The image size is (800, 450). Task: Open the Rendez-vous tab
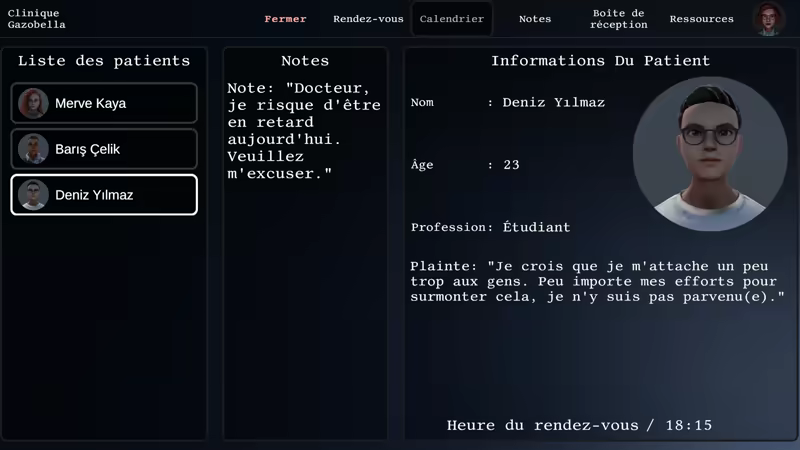point(368,19)
